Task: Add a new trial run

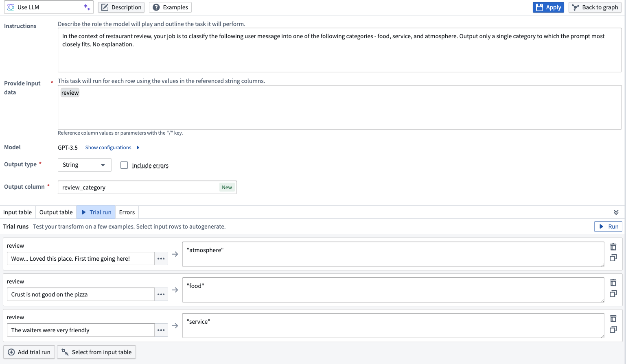Action: (x=29, y=352)
